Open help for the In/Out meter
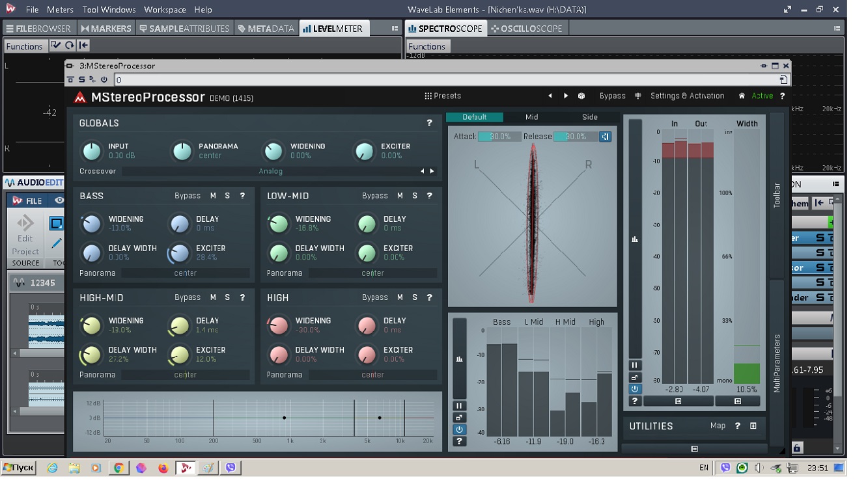The width and height of the screenshot is (868, 488). tap(635, 401)
